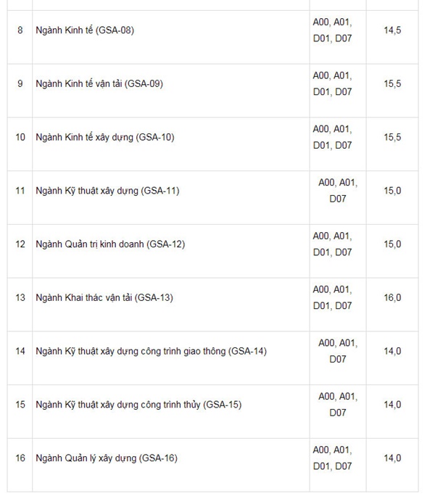Select the "Ngành Kinh tế vận tải (GSA-09)" cell
435x504 pixels.
point(99,83)
